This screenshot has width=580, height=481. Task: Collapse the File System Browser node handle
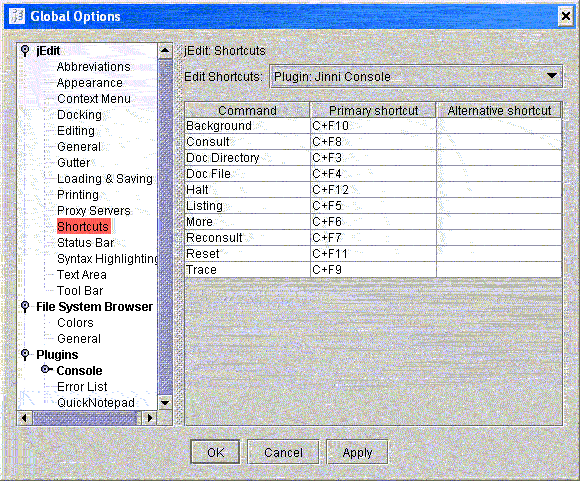[25, 307]
